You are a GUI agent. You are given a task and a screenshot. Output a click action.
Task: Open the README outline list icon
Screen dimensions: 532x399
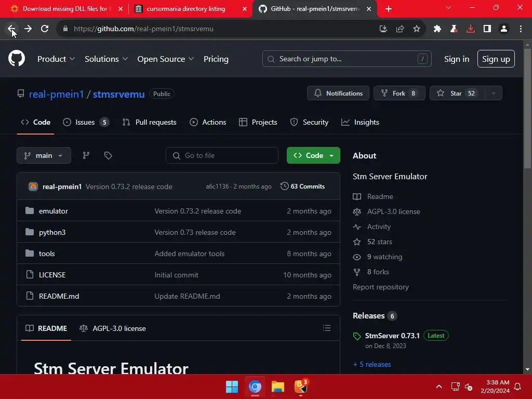tap(327, 328)
